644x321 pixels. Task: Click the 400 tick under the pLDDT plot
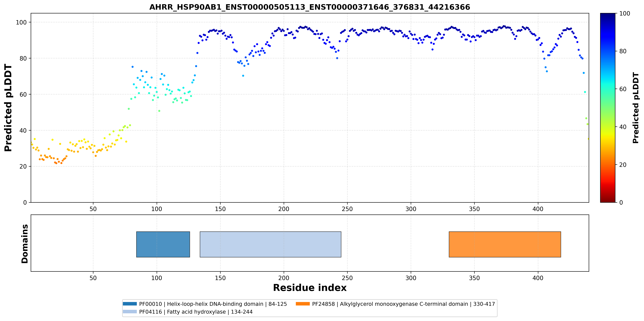click(x=538, y=209)
